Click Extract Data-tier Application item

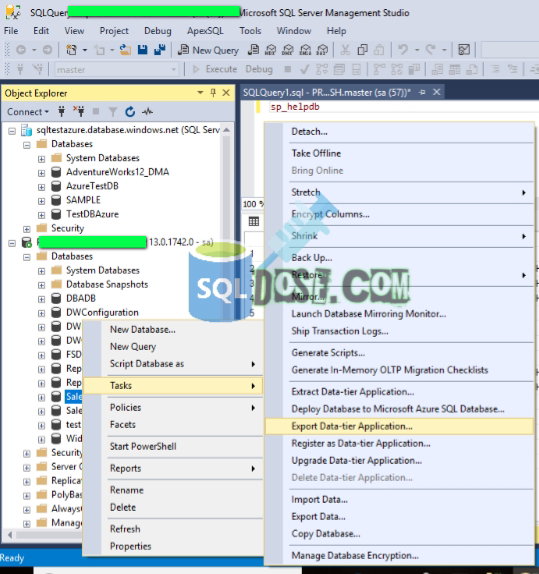353,392
